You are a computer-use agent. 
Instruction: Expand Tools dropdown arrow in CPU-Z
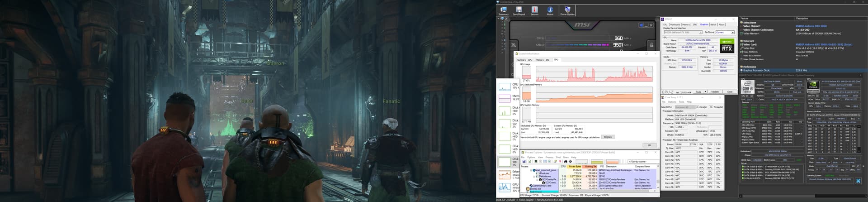pos(705,92)
